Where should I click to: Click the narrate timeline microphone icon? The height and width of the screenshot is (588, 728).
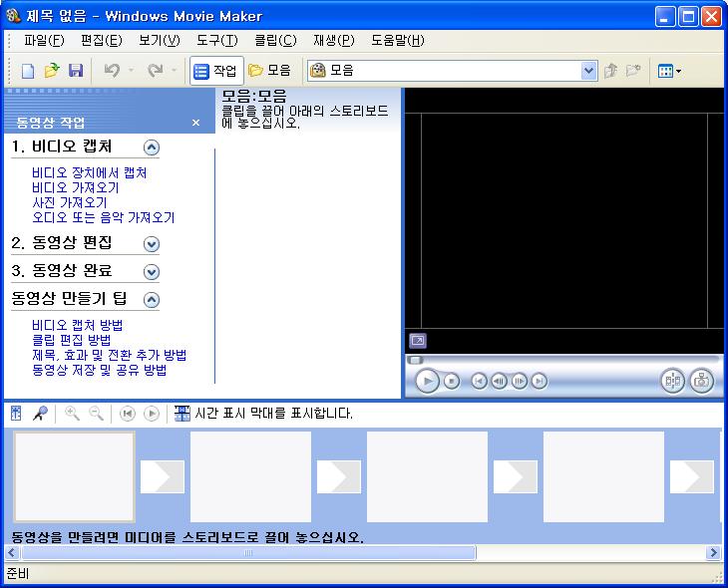pos(40,413)
